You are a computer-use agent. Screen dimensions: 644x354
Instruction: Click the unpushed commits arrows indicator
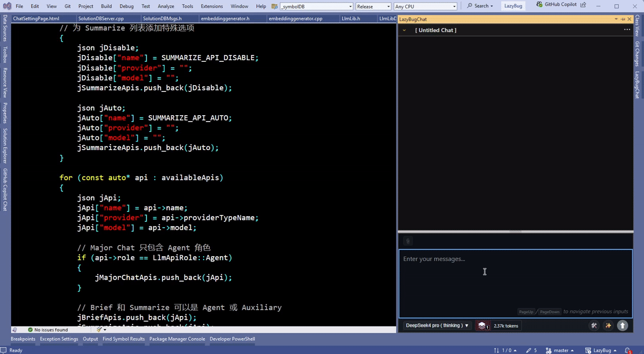click(x=505, y=350)
